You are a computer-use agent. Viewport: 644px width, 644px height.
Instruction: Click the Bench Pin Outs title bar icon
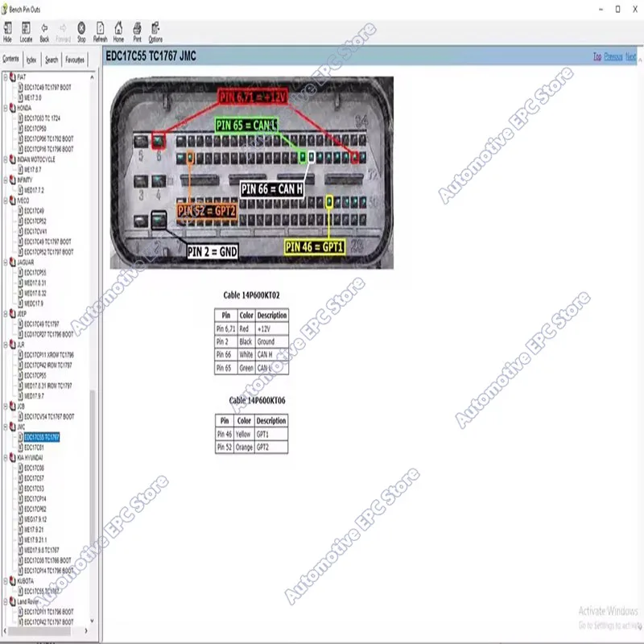(x=4, y=9)
